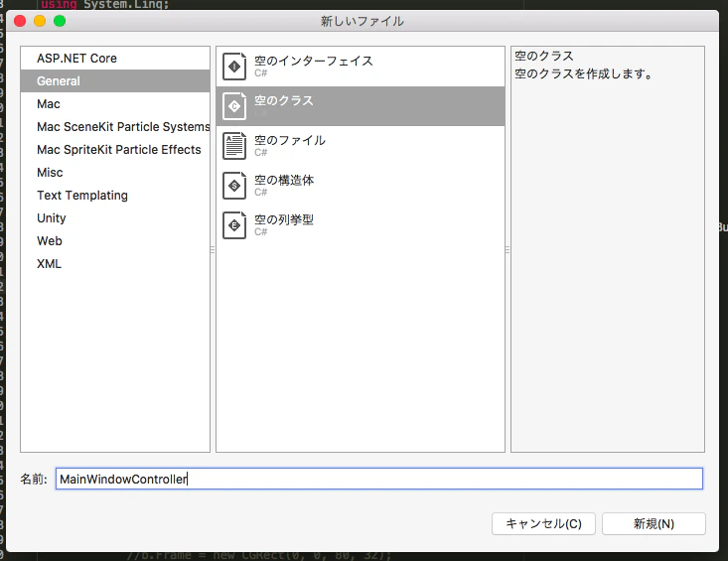The image size is (728, 561).
Task: Select the Unity category
Action: 115,218
